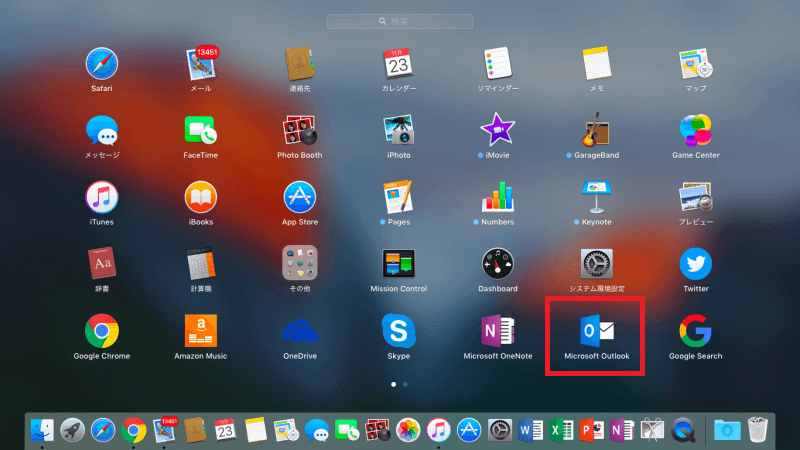Viewport: 800px width, 450px height.
Task: Launch Microsoft Outlook app
Action: (596, 331)
